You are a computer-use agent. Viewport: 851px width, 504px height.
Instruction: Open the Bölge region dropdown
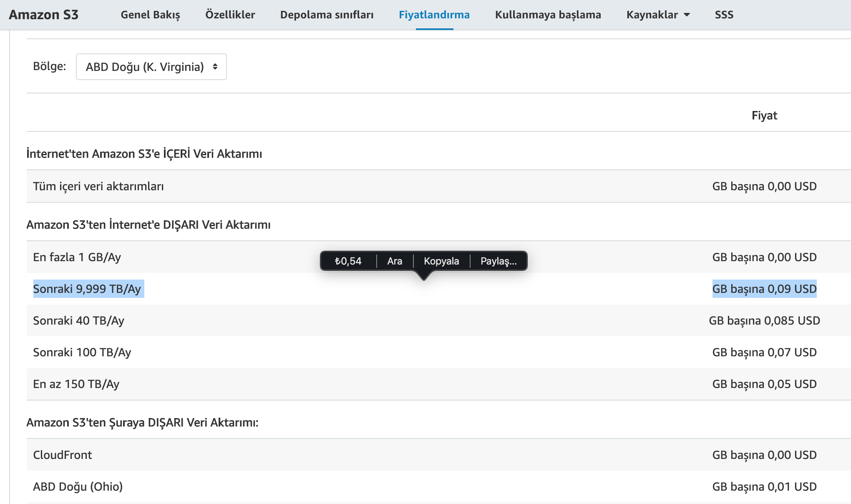click(151, 67)
